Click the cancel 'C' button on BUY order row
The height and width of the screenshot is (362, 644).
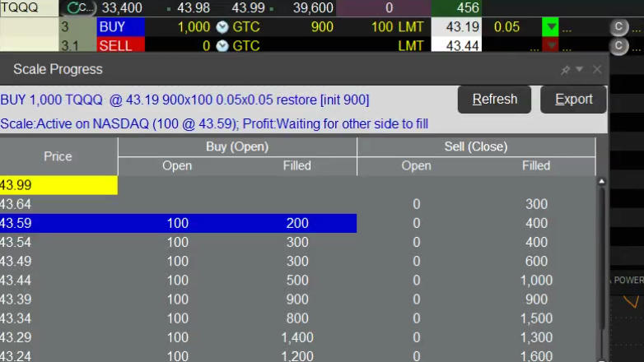(x=618, y=26)
